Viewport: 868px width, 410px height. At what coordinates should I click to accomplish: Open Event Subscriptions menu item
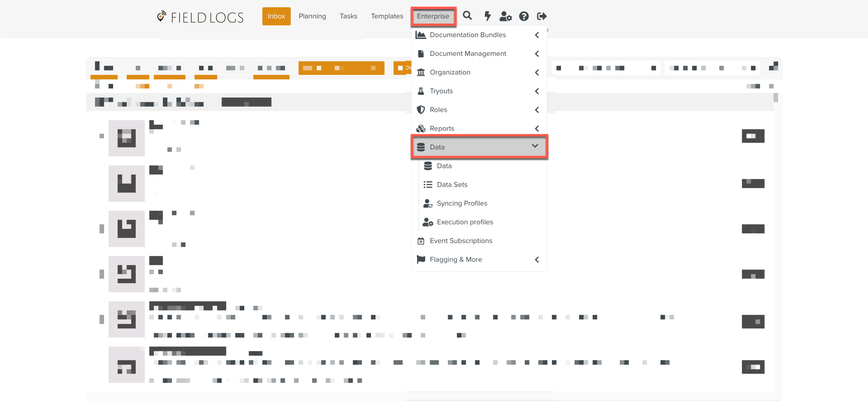click(460, 241)
